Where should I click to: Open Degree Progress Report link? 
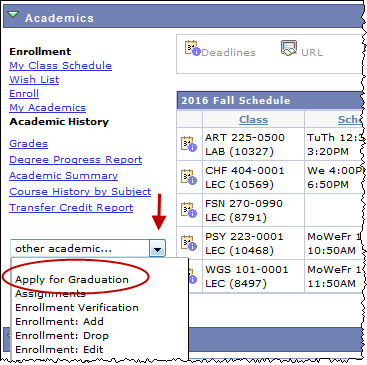76,159
